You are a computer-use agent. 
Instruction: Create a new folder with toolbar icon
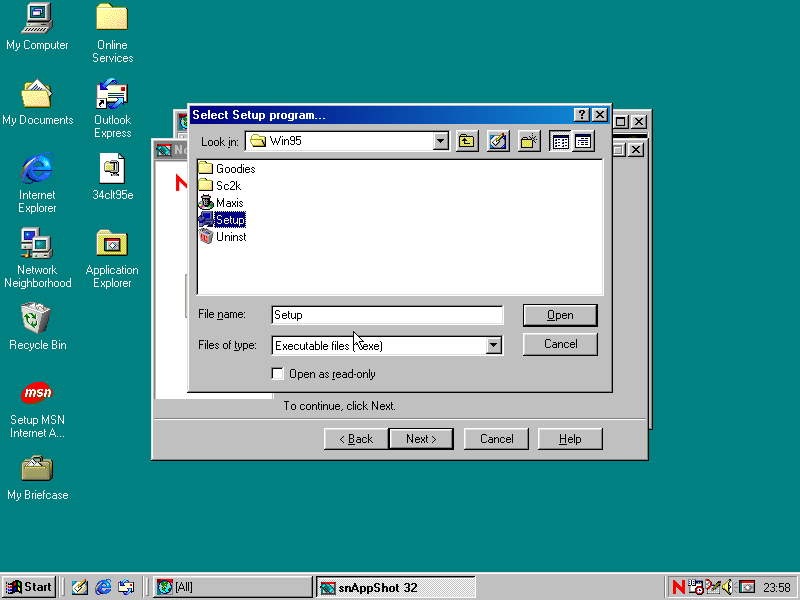529,141
